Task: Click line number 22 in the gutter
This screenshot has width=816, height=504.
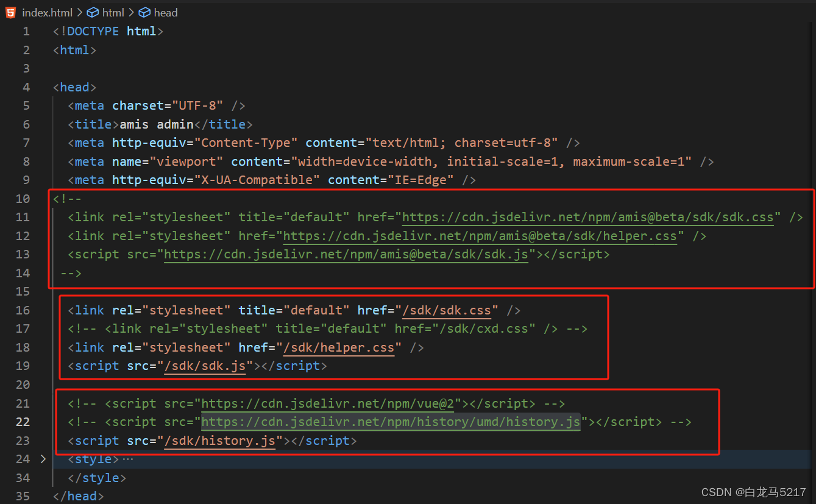Action: 23,422
